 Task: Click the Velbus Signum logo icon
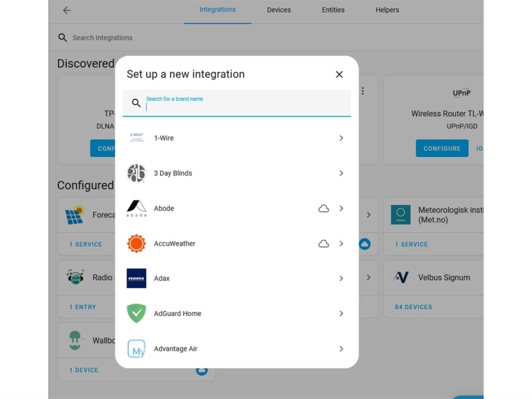coord(401,278)
